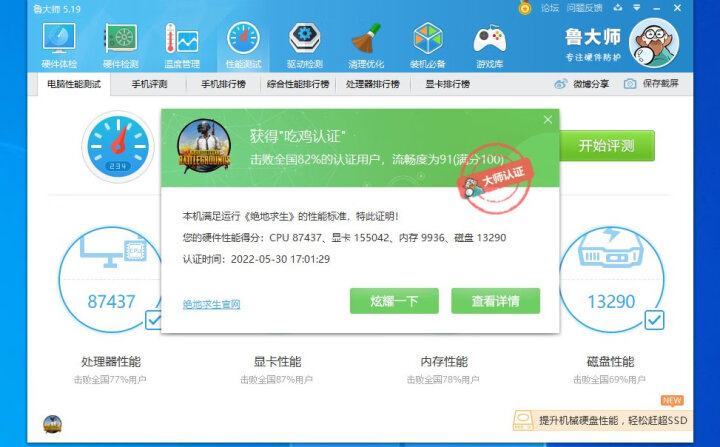
Task: Switch to 显卡排行榜 tab
Action: (x=447, y=84)
